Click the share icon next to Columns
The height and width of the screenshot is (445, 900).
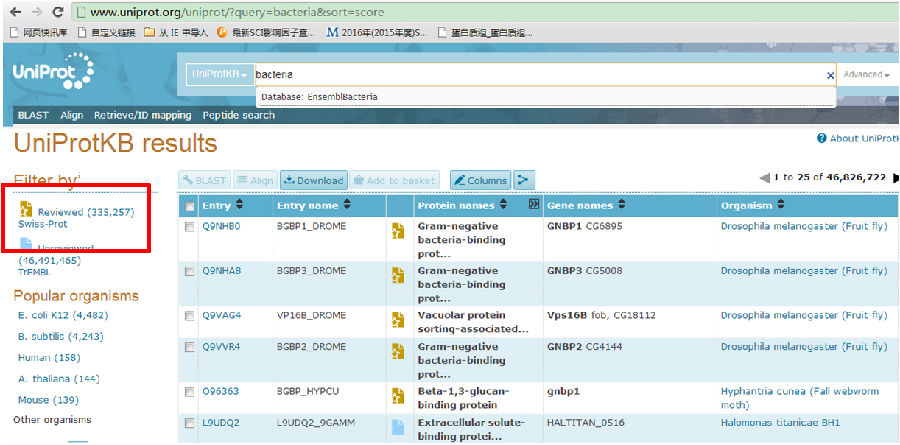[x=524, y=180]
